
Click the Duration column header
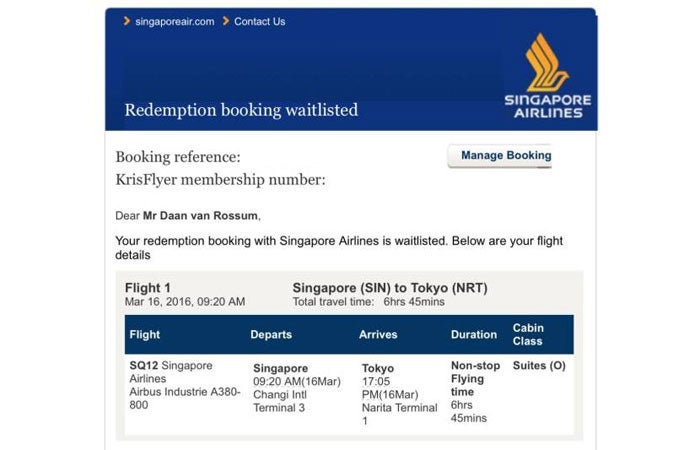point(474,335)
